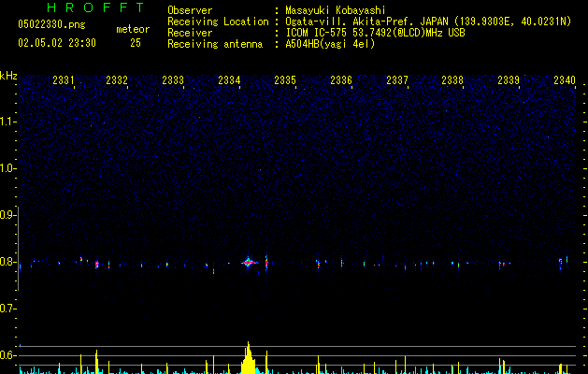Click time marker 2335
The height and width of the screenshot is (374, 588).
point(285,80)
